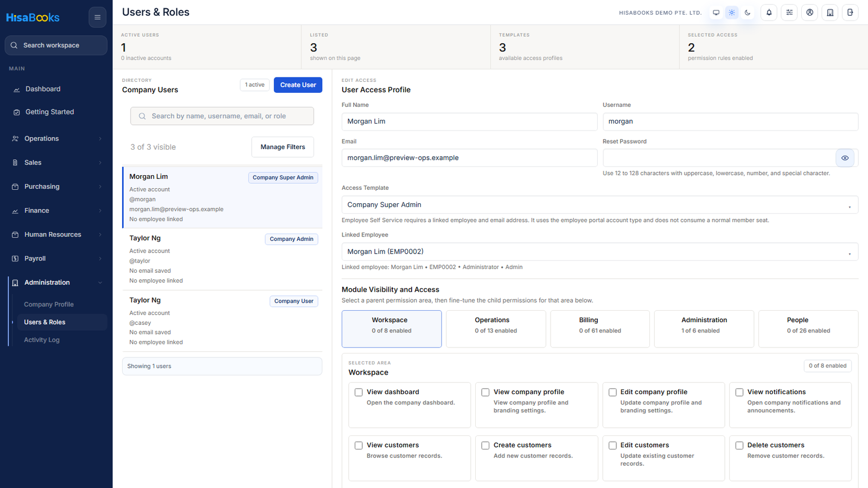Open company building icon in header
868x488 pixels.
pos(830,12)
